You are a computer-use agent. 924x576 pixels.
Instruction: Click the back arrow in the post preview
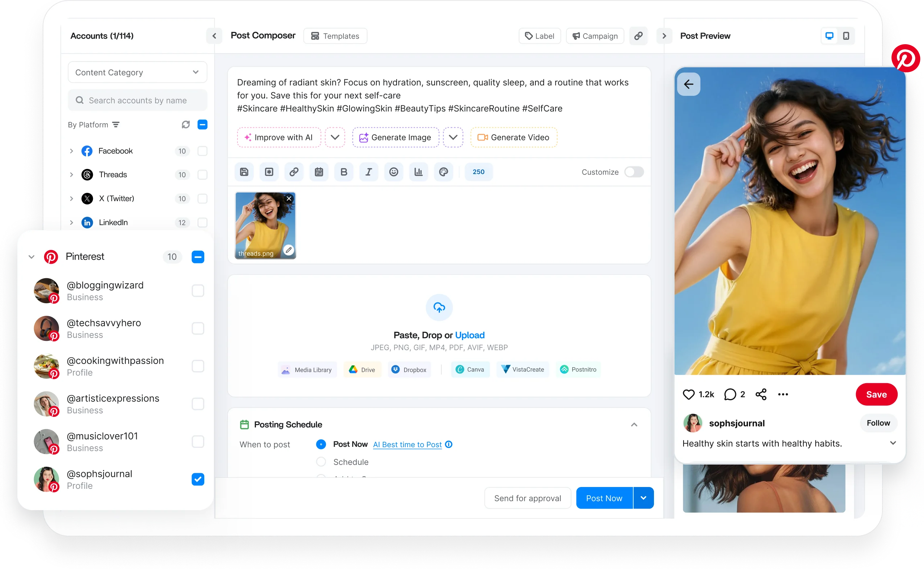tap(688, 84)
